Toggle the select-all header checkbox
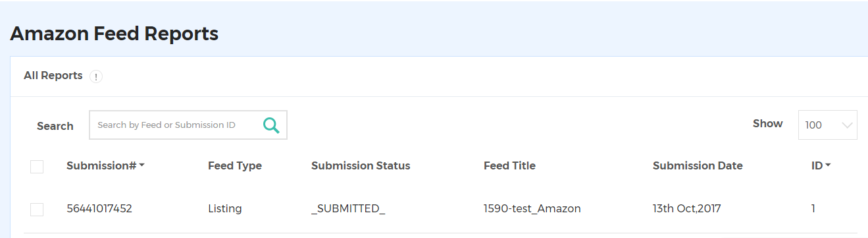The width and height of the screenshot is (868, 238). 37,167
